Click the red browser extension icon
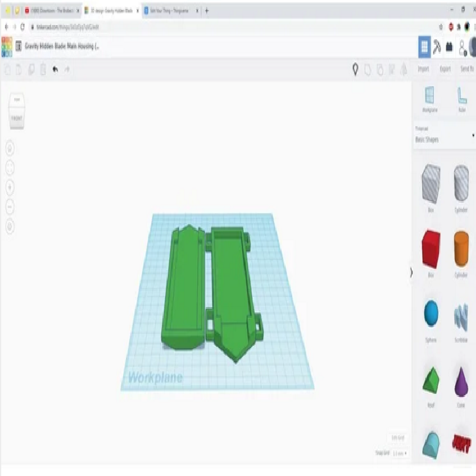 coord(451,27)
